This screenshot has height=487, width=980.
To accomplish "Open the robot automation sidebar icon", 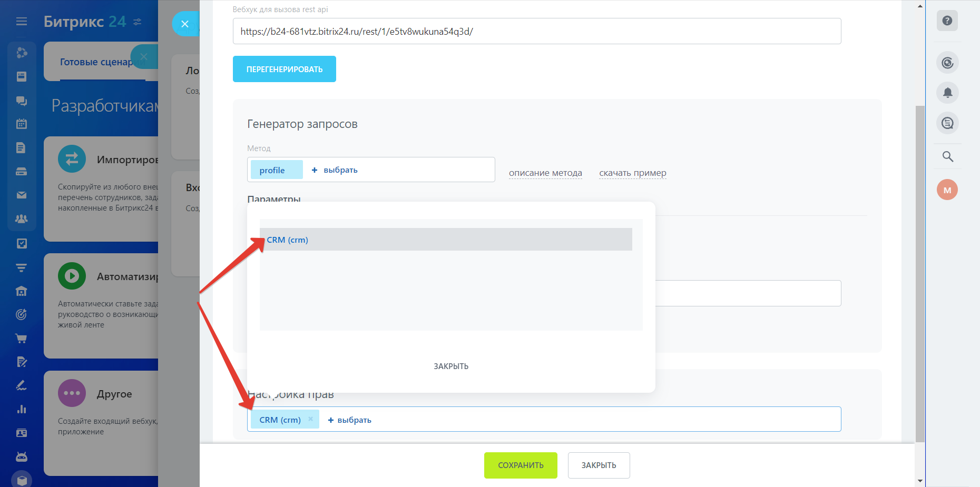I will coord(22,456).
